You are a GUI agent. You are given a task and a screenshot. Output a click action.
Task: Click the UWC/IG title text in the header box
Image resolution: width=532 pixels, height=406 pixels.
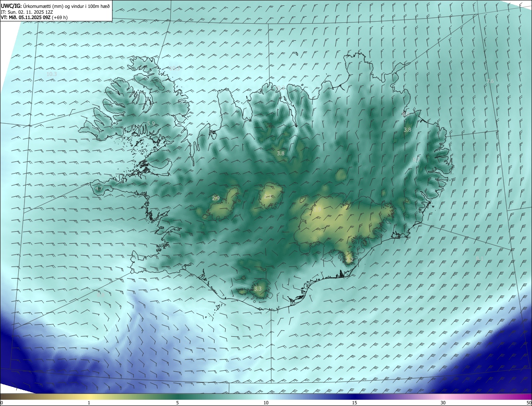coord(55,6)
